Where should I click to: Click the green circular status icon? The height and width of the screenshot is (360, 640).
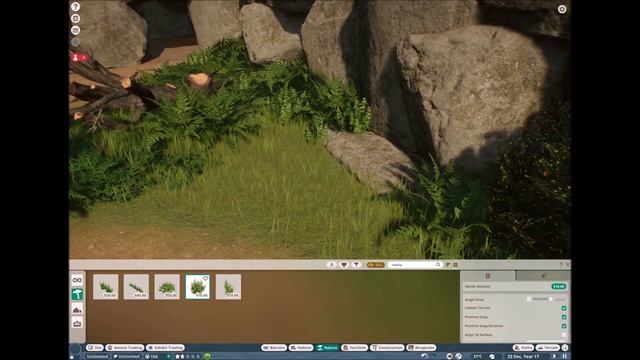(x=207, y=356)
